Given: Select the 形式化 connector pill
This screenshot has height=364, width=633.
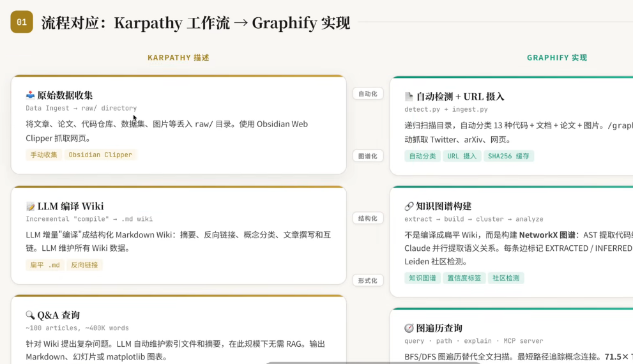Looking at the screenshot, I should click(x=368, y=280).
